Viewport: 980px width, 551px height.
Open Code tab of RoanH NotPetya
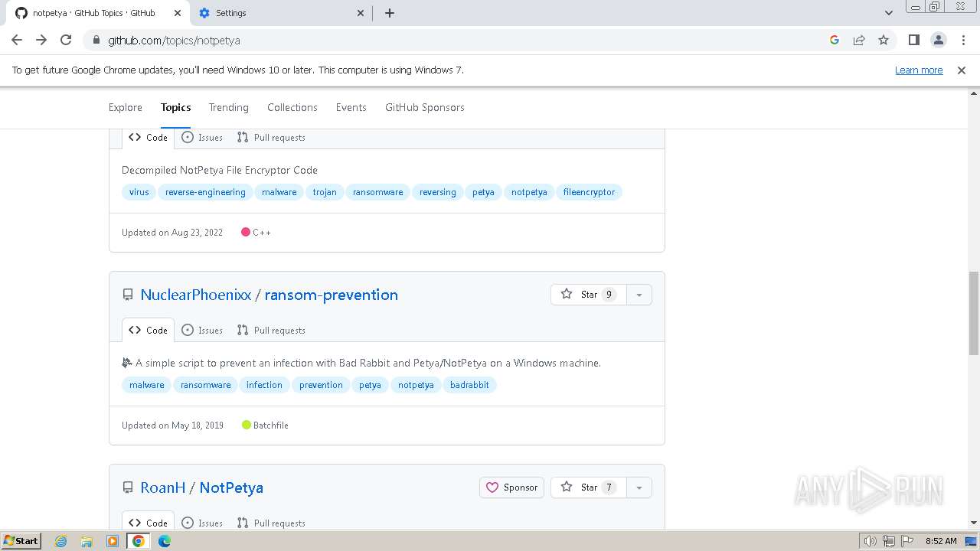[x=149, y=522]
